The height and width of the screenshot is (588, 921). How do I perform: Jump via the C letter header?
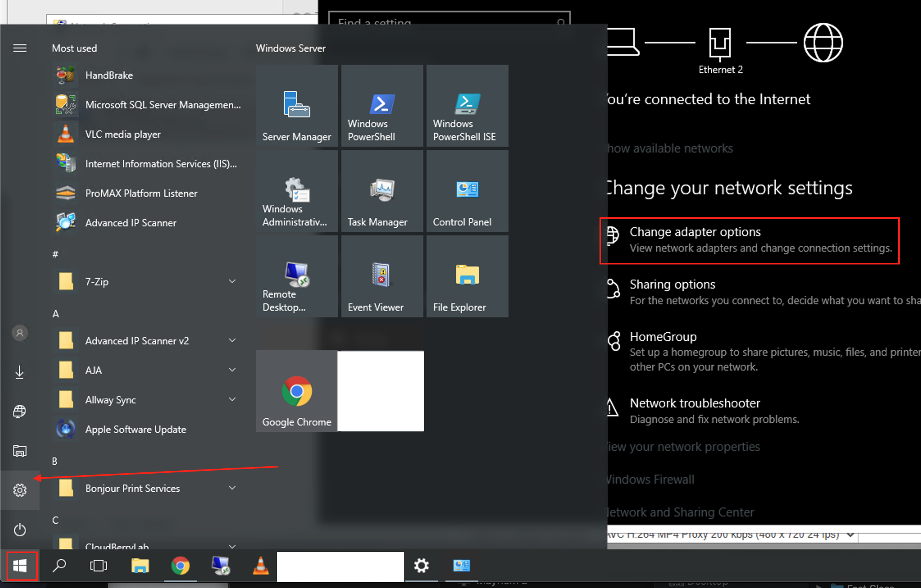(x=55, y=520)
